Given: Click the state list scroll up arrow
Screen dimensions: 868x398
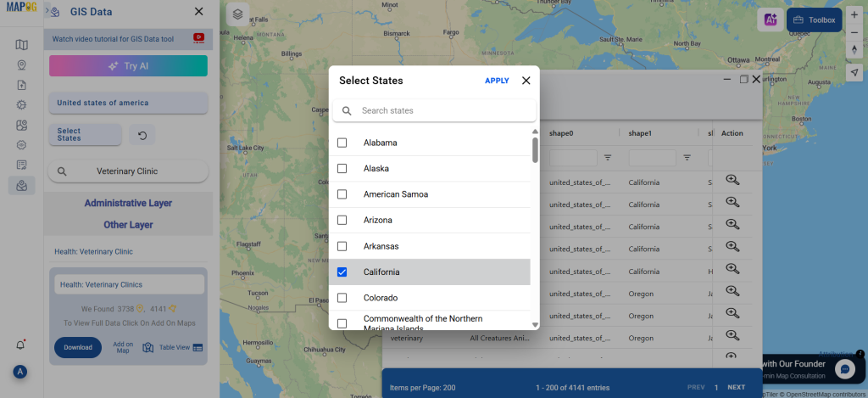Looking at the screenshot, I should coord(536,132).
